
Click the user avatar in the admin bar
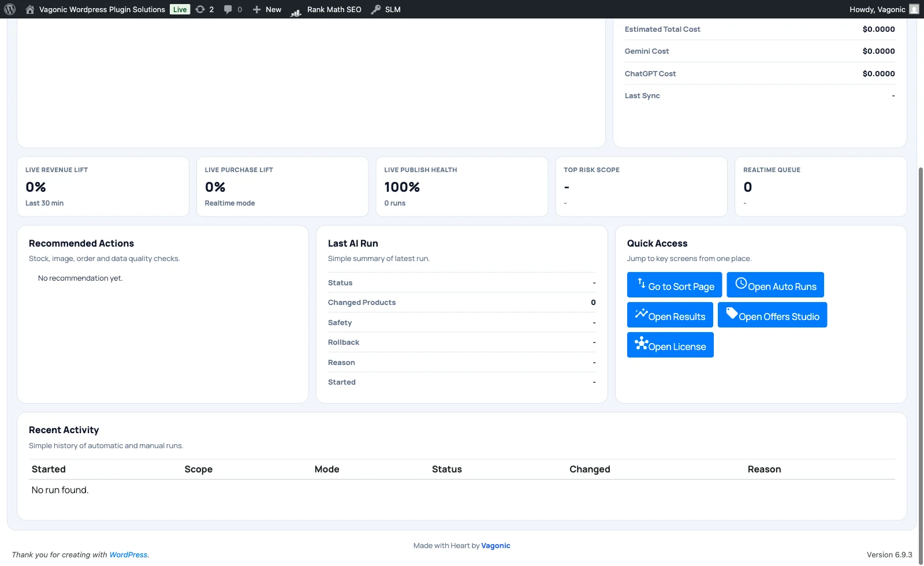click(914, 9)
